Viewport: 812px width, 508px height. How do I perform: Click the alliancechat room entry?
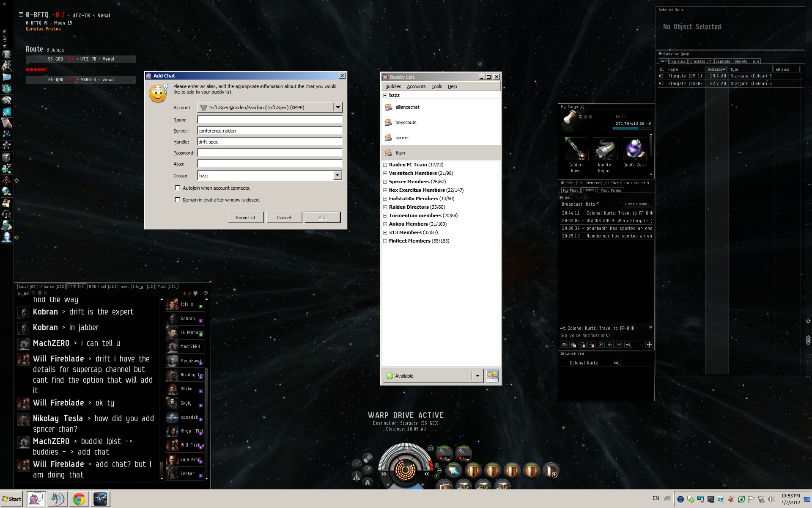tap(407, 107)
